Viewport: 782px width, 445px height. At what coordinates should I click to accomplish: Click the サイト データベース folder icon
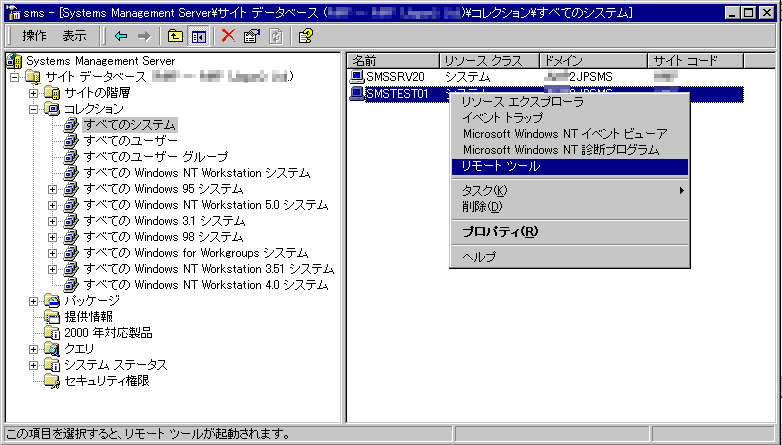tap(33, 77)
